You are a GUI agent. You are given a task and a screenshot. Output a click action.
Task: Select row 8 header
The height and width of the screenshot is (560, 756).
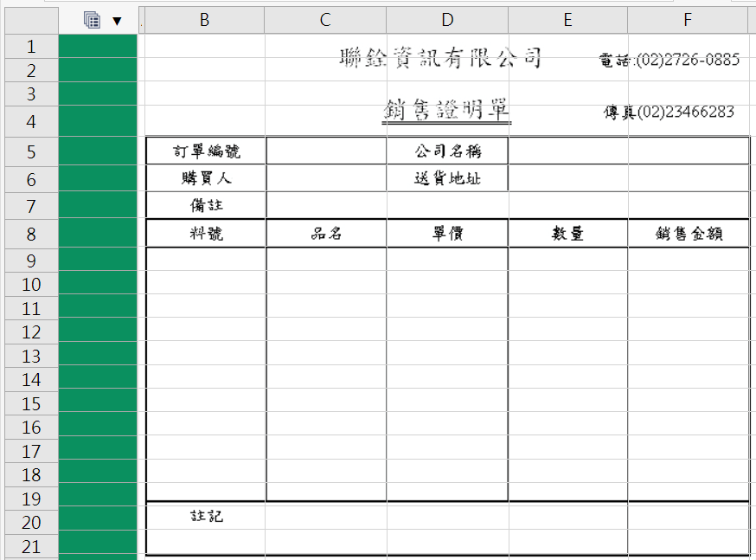[x=31, y=234]
